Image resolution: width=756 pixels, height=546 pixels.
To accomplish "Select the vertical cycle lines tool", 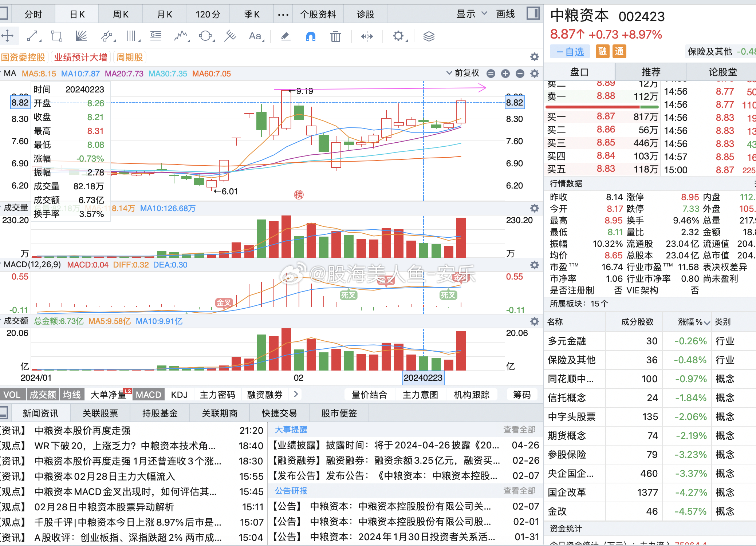I will [132, 36].
